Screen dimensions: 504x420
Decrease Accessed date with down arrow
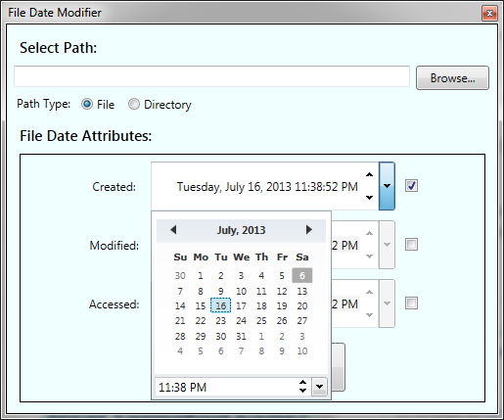[x=369, y=315]
